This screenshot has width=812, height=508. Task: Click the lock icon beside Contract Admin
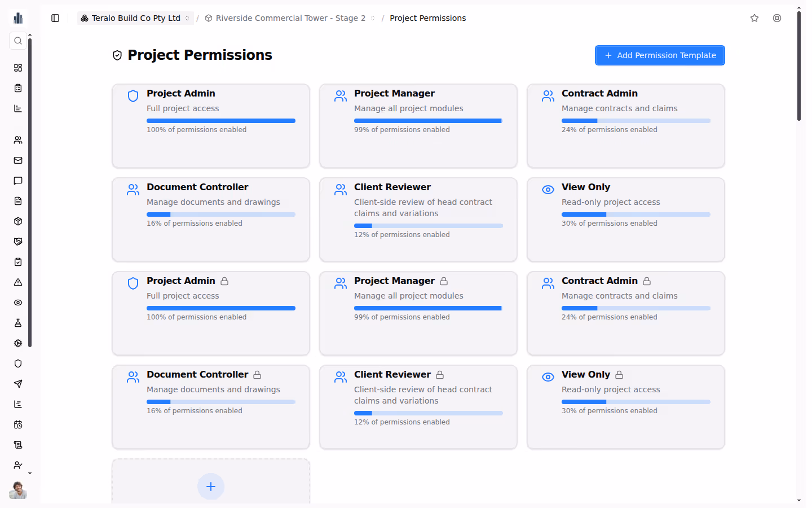(647, 281)
